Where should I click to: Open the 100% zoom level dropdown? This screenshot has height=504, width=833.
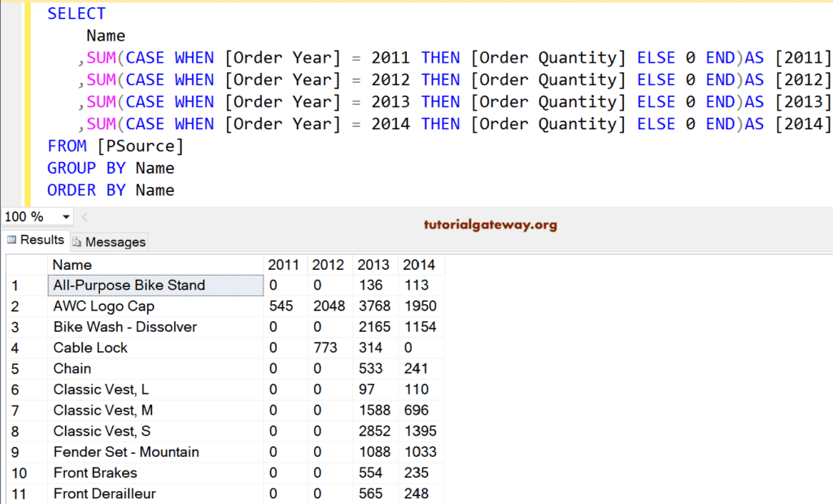(63, 217)
